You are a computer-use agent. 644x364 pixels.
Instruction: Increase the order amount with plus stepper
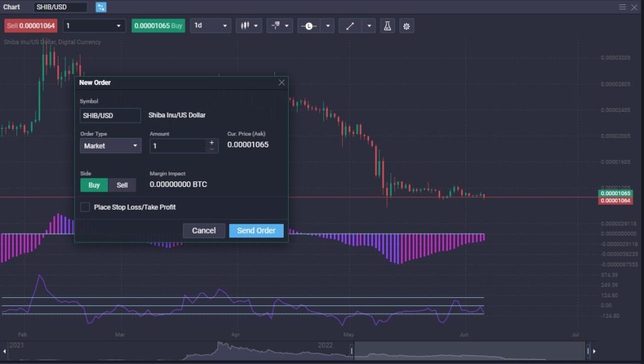coord(211,142)
